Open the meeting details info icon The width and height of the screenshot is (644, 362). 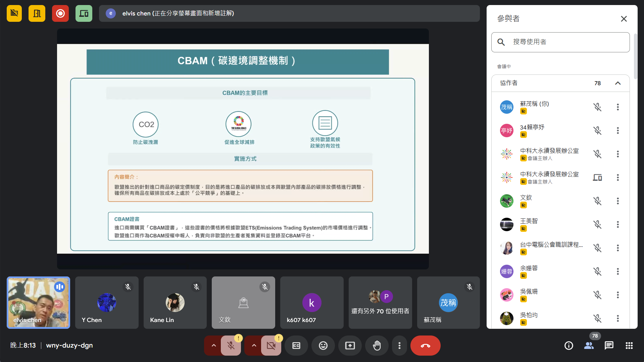(568, 346)
